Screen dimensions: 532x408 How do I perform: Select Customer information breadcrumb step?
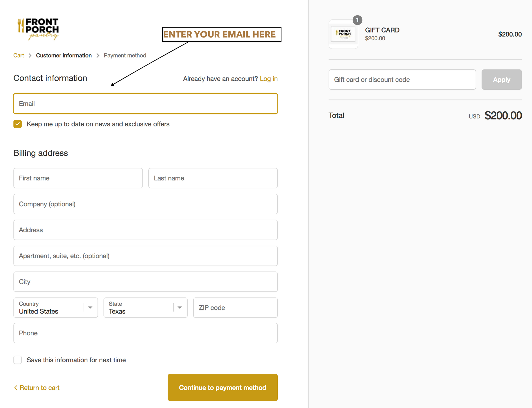coord(64,55)
